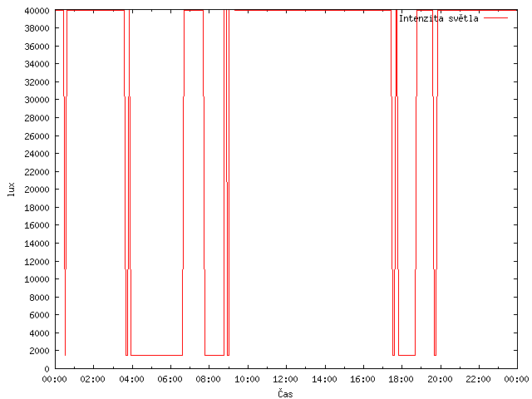Click the y-axis value 38000
Viewport: 532px width, 399px height.
click(37, 28)
